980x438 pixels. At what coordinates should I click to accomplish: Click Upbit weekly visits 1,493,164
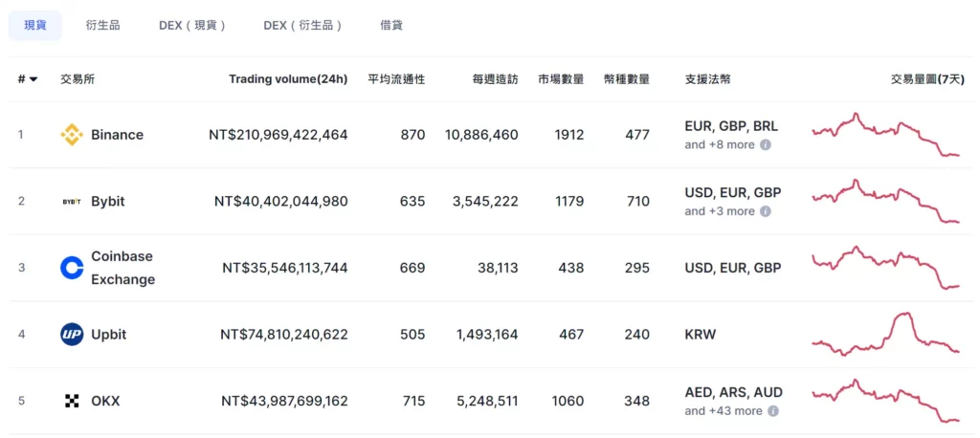point(487,335)
